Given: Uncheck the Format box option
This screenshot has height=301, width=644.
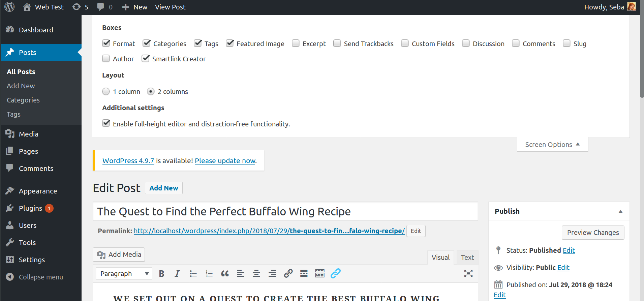Looking at the screenshot, I should pyautogui.click(x=106, y=43).
